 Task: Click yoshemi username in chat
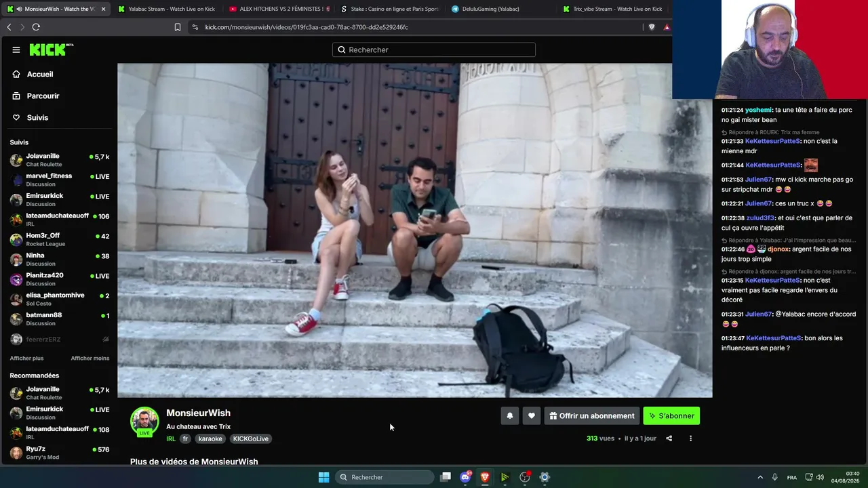[758, 110]
